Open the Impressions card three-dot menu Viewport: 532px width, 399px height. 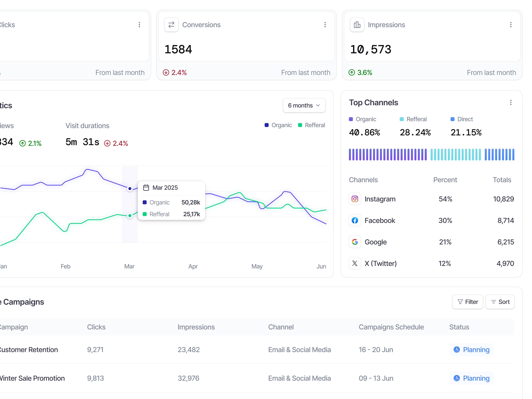[x=511, y=25]
